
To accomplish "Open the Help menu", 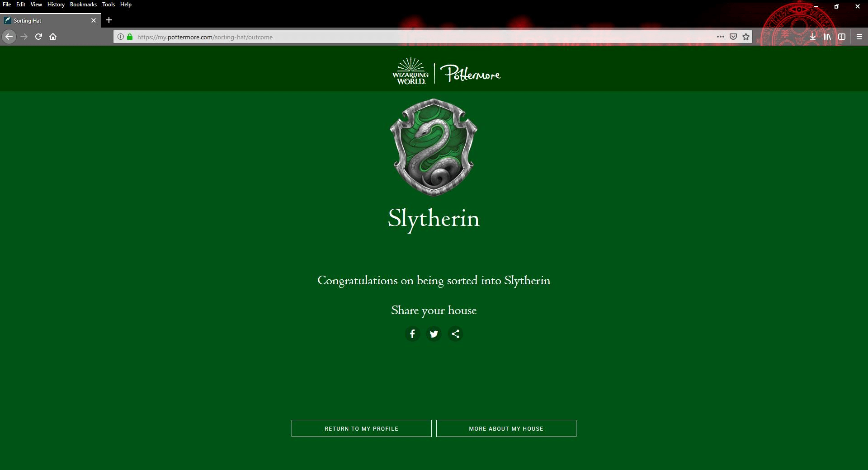I will tap(126, 5).
